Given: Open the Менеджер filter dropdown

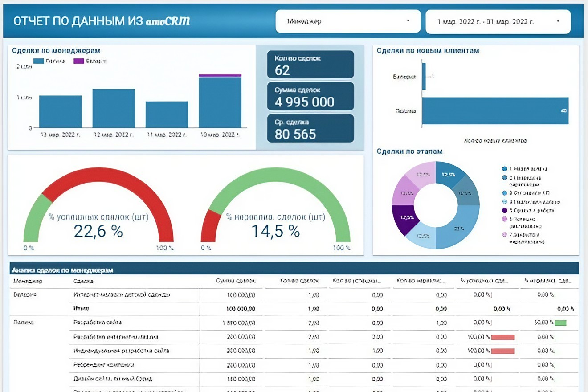Looking at the screenshot, I should click(347, 21).
